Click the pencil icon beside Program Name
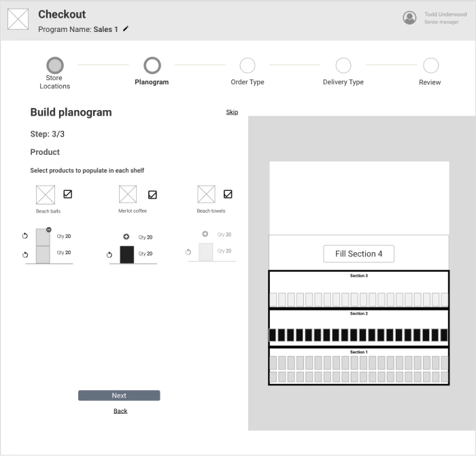Image resolution: width=476 pixels, height=456 pixels. point(126,29)
